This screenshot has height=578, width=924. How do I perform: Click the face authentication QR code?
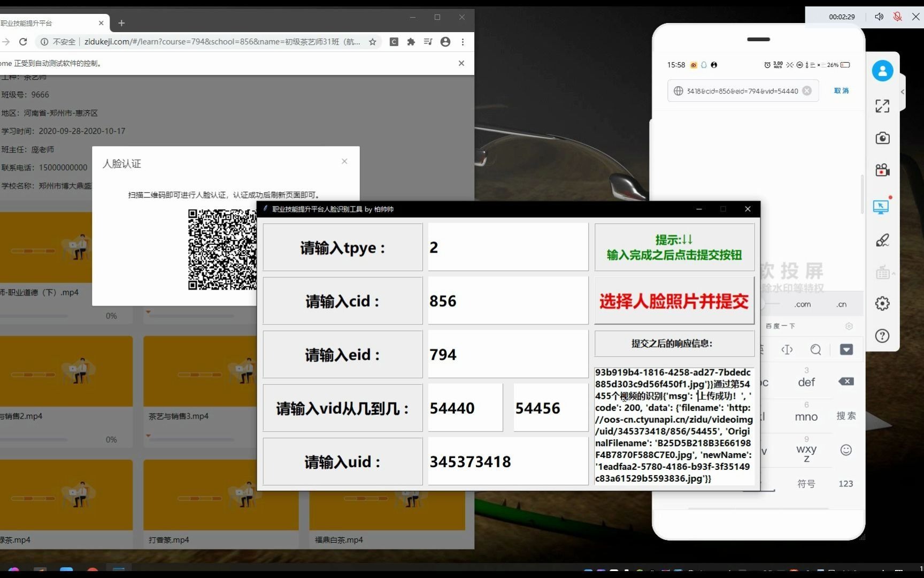(x=222, y=249)
